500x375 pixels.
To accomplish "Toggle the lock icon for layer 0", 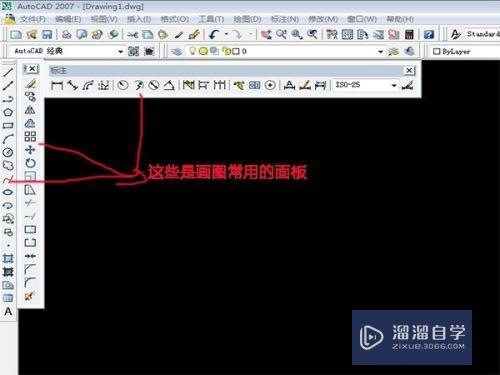I will coord(227,51).
